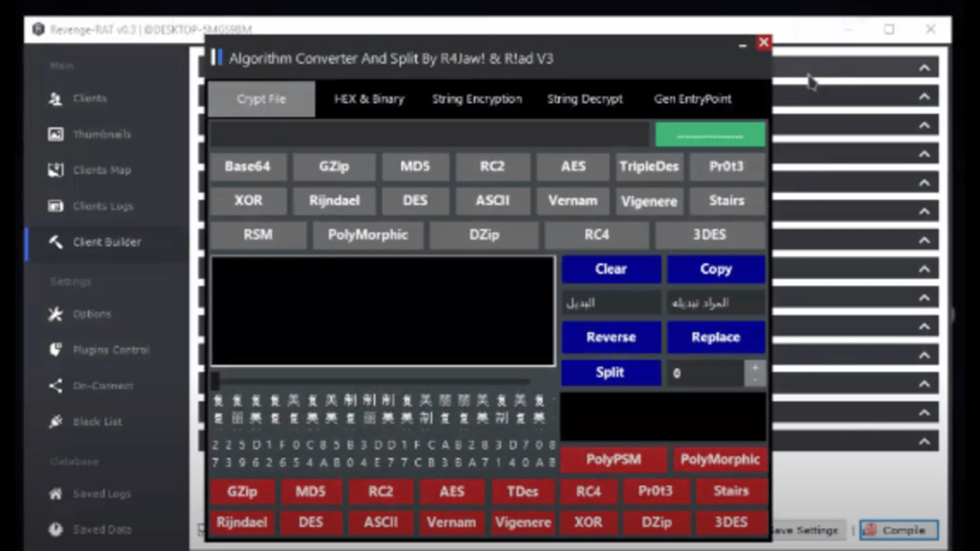The image size is (980, 551).
Task: Open the Thumbnails sidebar icon
Action: (x=56, y=134)
